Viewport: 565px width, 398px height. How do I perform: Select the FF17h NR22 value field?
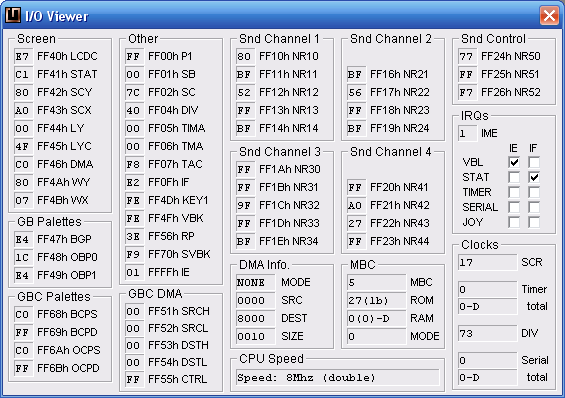tap(356, 93)
